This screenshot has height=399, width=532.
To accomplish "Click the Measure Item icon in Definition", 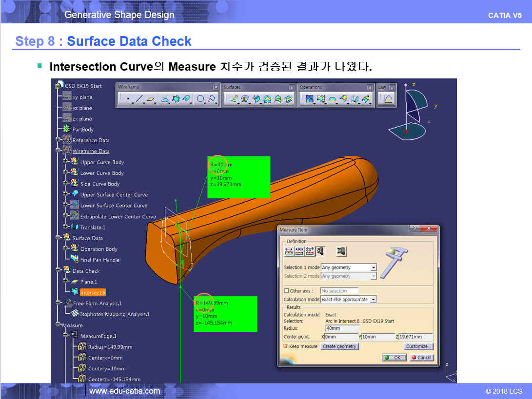I will coord(320,251).
